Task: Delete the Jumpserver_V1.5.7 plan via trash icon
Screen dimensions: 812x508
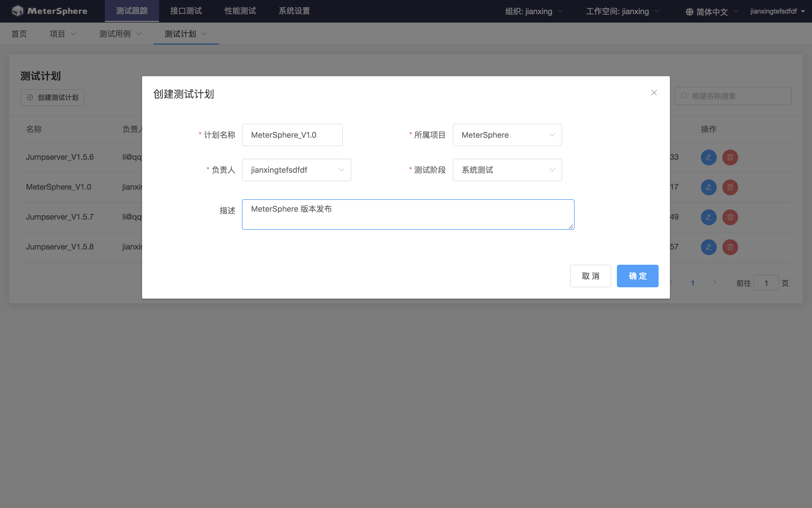Action: click(x=730, y=217)
